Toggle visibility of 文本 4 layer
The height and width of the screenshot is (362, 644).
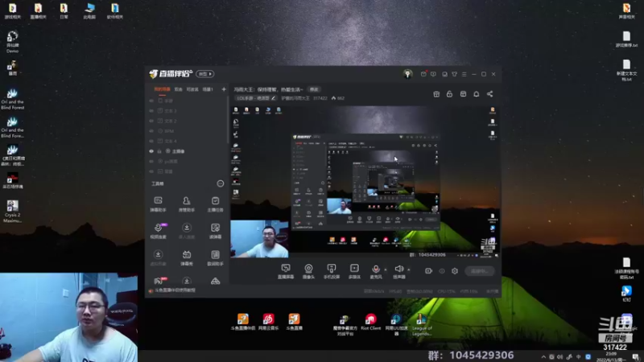151,142
